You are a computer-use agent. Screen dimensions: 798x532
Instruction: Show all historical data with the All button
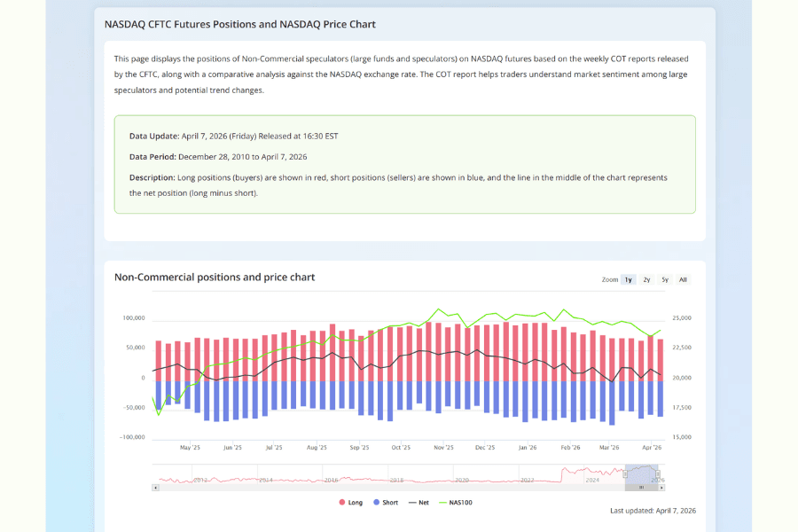(683, 279)
